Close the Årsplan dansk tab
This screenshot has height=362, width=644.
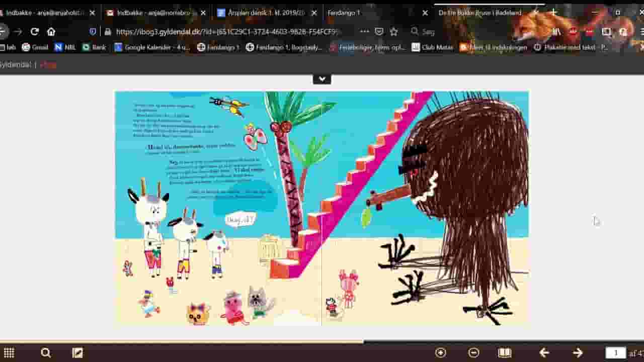(314, 13)
